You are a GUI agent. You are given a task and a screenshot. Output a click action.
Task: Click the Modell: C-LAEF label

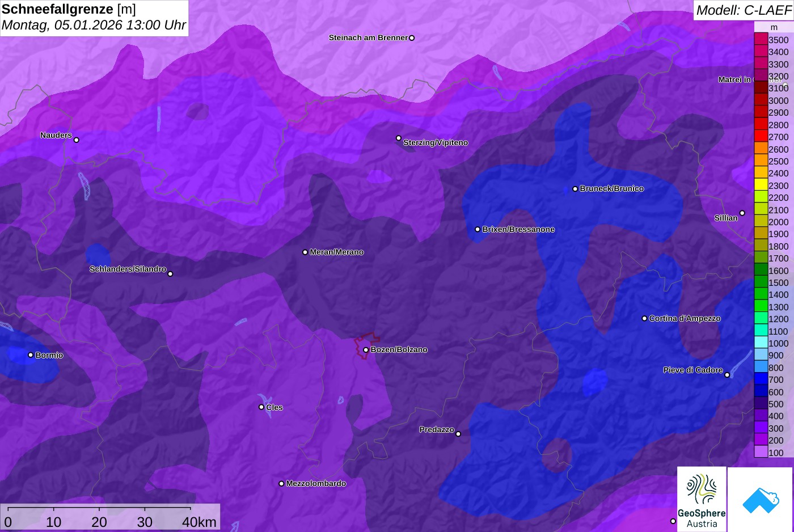pyautogui.click(x=744, y=10)
